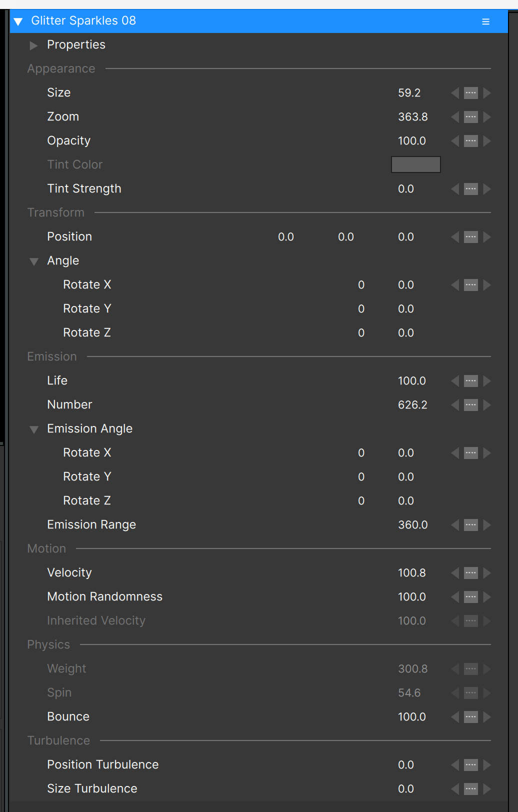Collapse the Emission Angle group
The image size is (518, 812).
tap(34, 429)
